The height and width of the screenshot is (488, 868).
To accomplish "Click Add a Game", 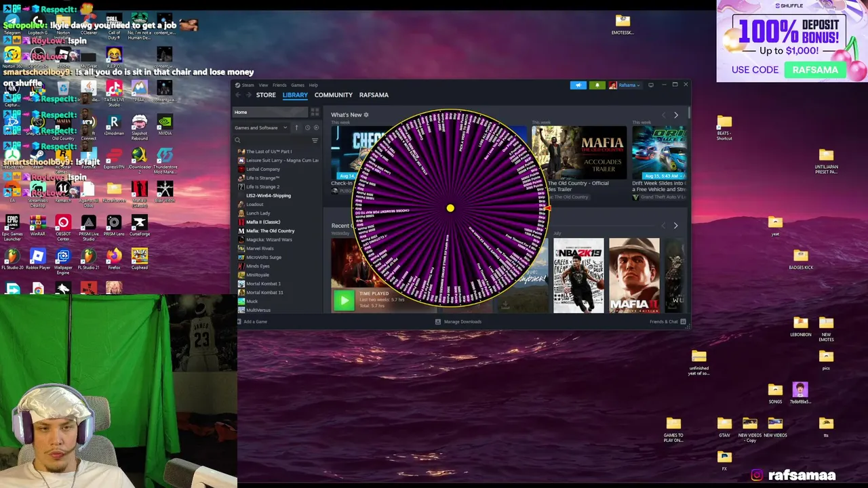I will pos(252,322).
